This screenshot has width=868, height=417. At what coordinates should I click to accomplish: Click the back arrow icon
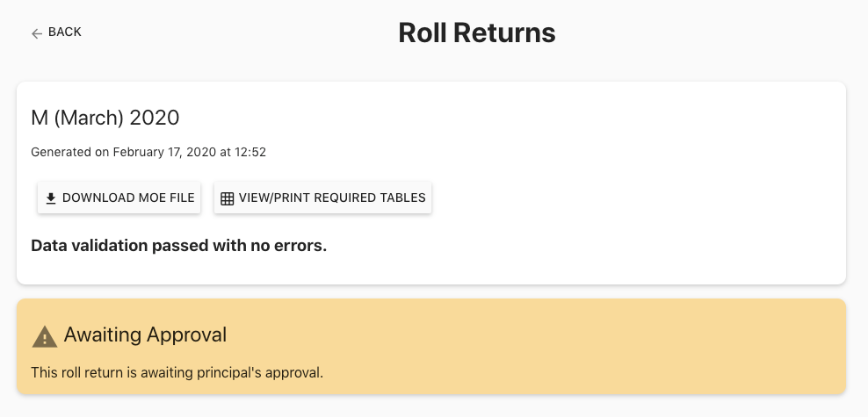pos(37,33)
